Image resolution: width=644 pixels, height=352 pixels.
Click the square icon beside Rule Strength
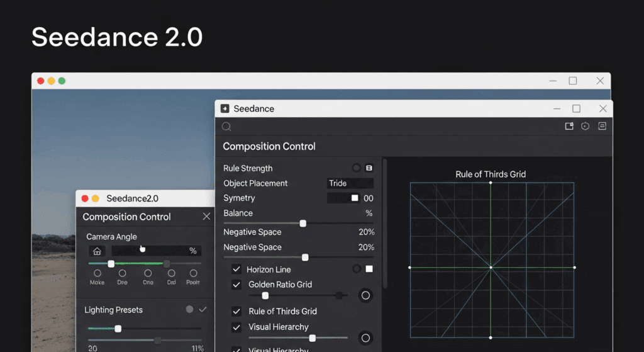369,168
